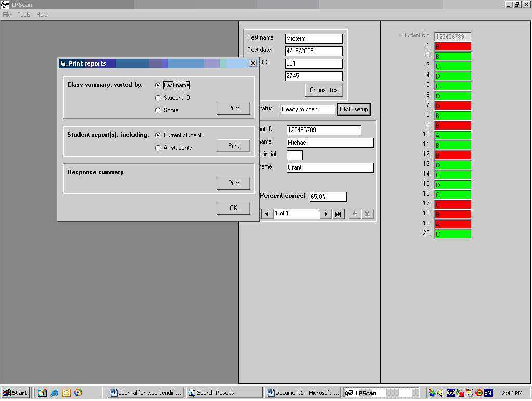The width and height of the screenshot is (532, 401).
Task: Click the add record plus icon
Action: click(x=354, y=214)
